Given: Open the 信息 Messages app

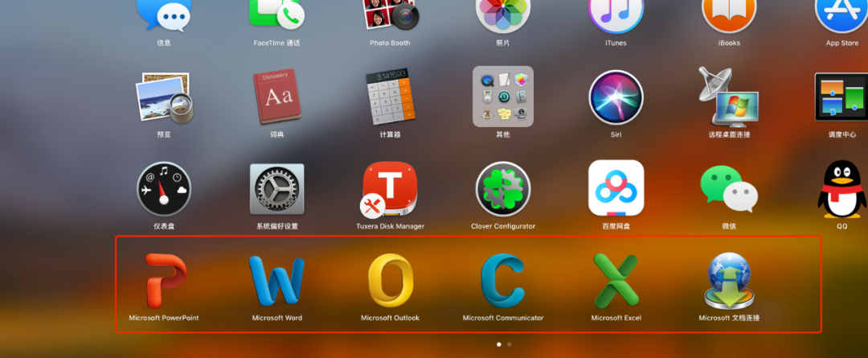Looking at the screenshot, I should coord(164,15).
